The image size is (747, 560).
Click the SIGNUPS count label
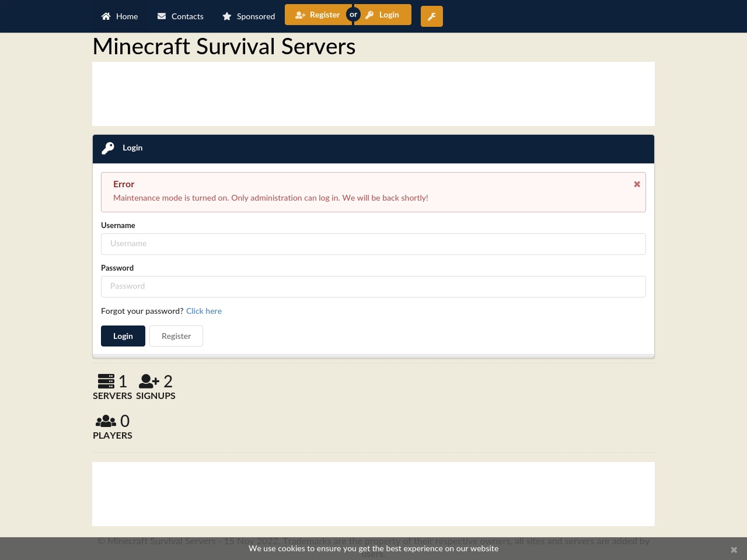point(156,395)
